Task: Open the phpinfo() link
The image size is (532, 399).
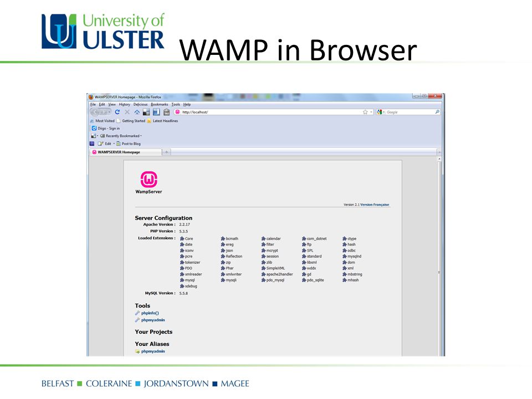Action: tap(150, 313)
